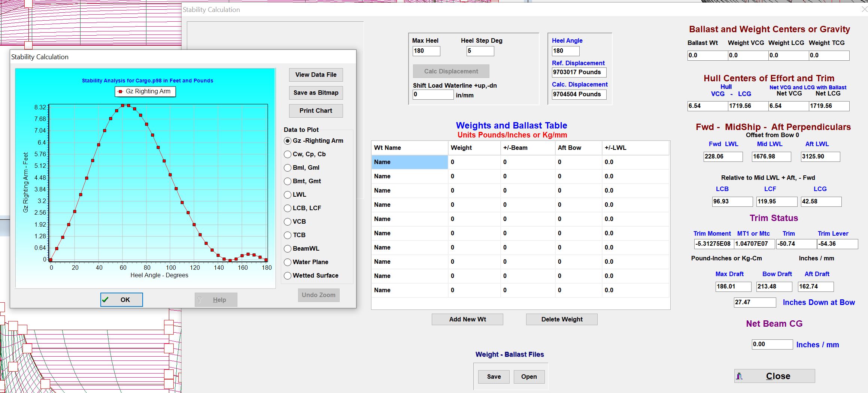Click the Weight column header
Screen dimensions: 868x393
474,148
